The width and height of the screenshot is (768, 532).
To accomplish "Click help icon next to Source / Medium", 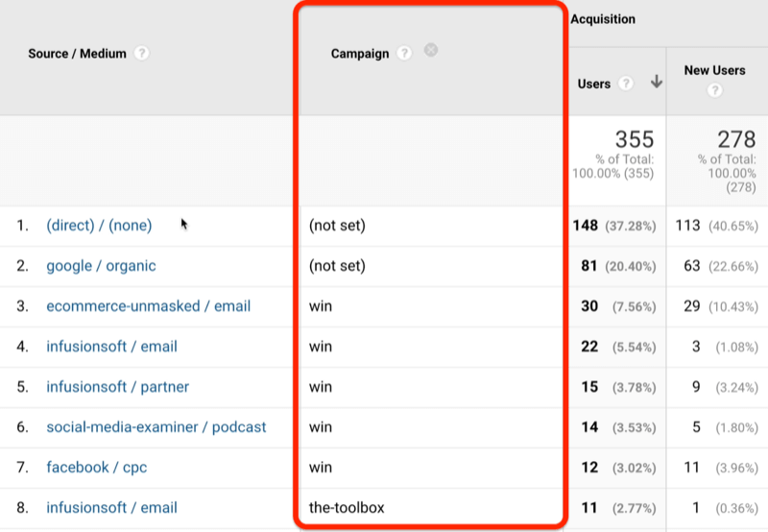I will (x=141, y=53).
